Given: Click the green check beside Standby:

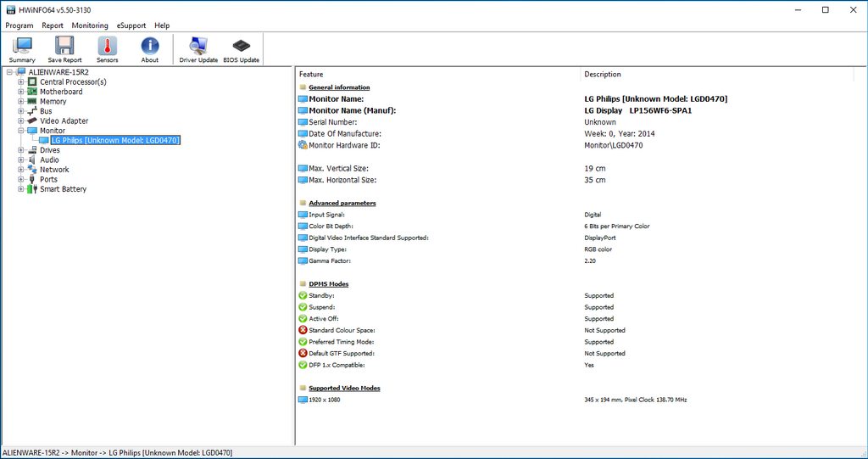Looking at the screenshot, I should pyautogui.click(x=303, y=295).
